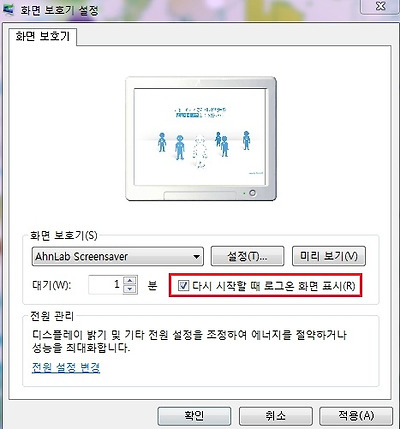This screenshot has height=429, width=400.
Task: Click the monitor preview thumbnail
Action: click(x=201, y=138)
